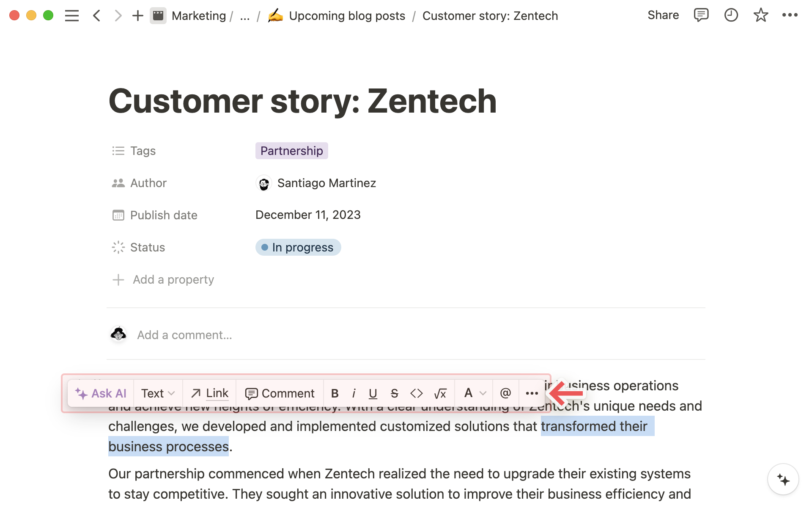Expand the text color dropdown
Screen dimensions: 812x508
[x=475, y=394]
